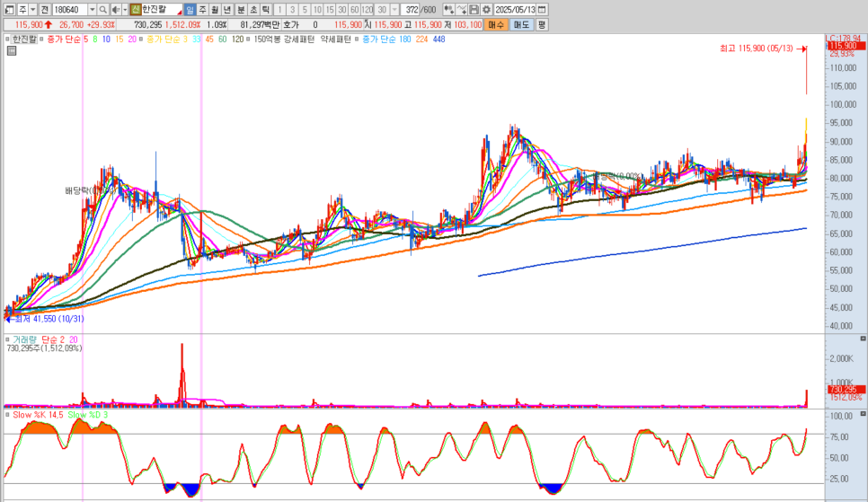This screenshot has width=868, height=502.
Task: Click the orange 매수 buy button
Action: (496, 25)
